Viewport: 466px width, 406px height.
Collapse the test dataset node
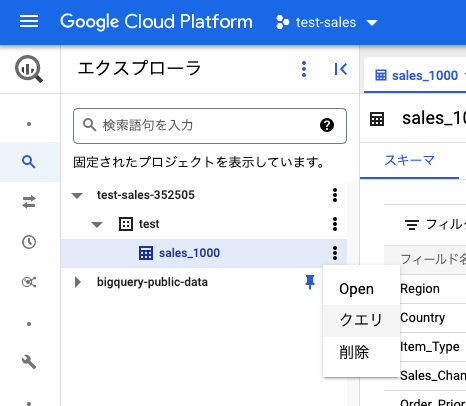pos(97,224)
